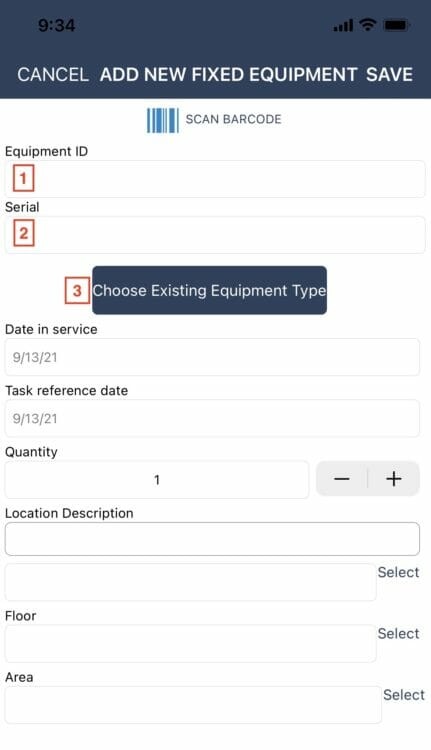
Task: Tap Select next to Area field
Action: tap(404, 695)
